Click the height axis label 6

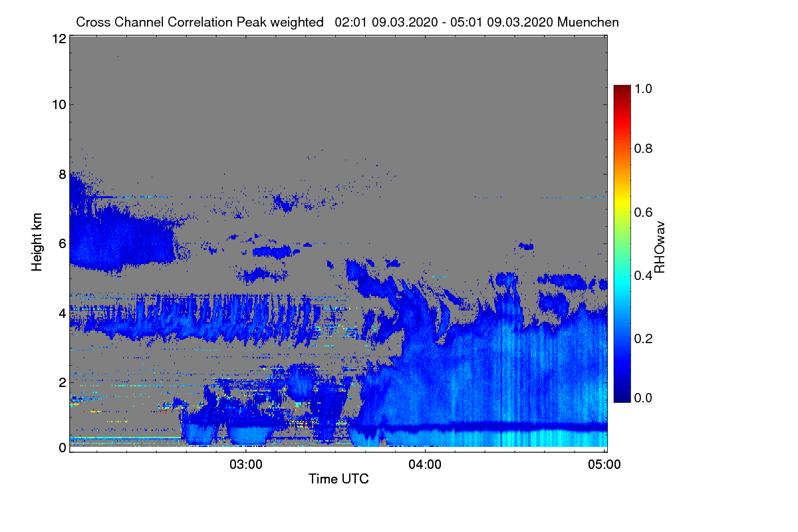(62, 243)
